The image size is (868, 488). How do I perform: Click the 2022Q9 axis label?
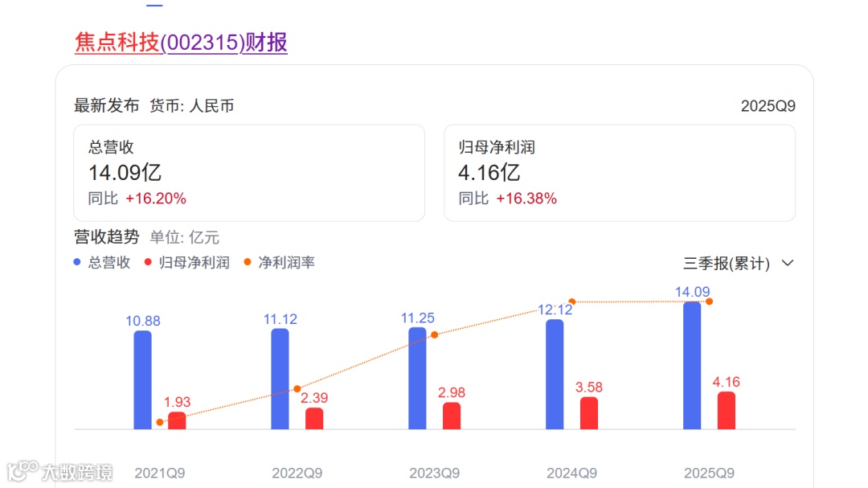[297, 473]
